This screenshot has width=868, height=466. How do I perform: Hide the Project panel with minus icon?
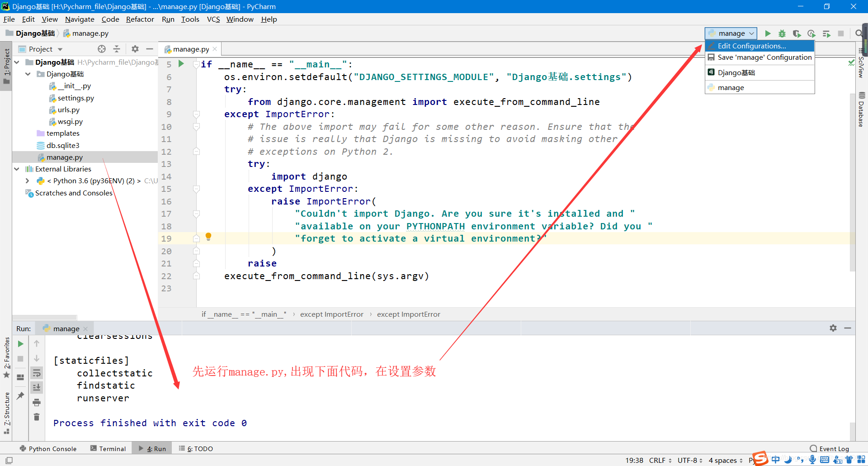(x=150, y=49)
